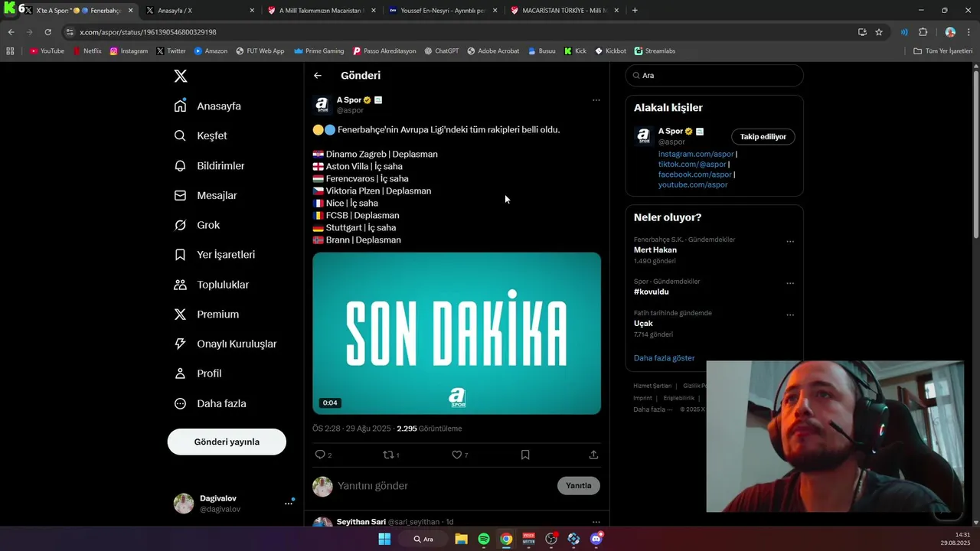Like the post with the heart icon

(x=457, y=455)
